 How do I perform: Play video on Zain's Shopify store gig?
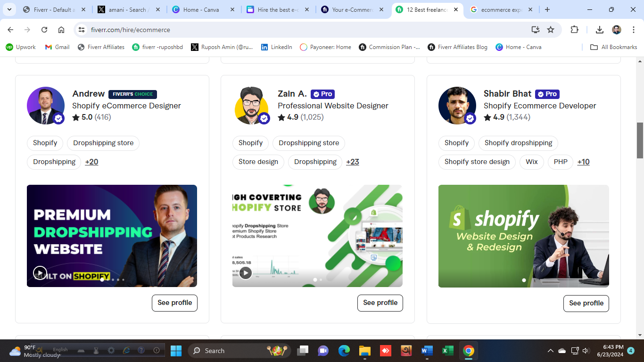tap(246, 272)
